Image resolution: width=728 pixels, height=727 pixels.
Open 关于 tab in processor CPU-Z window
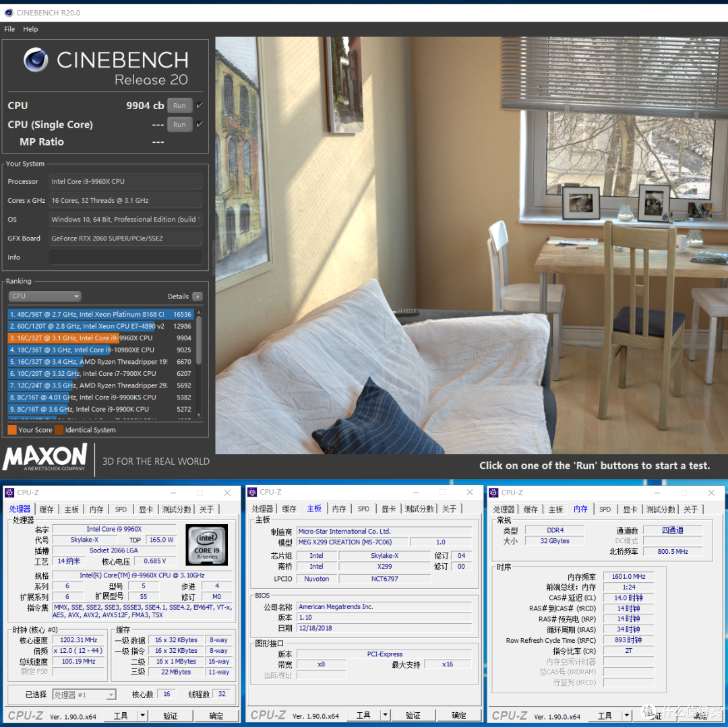(207, 509)
